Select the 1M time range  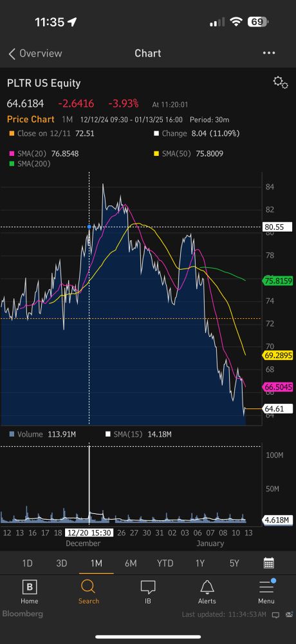tap(96, 563)
